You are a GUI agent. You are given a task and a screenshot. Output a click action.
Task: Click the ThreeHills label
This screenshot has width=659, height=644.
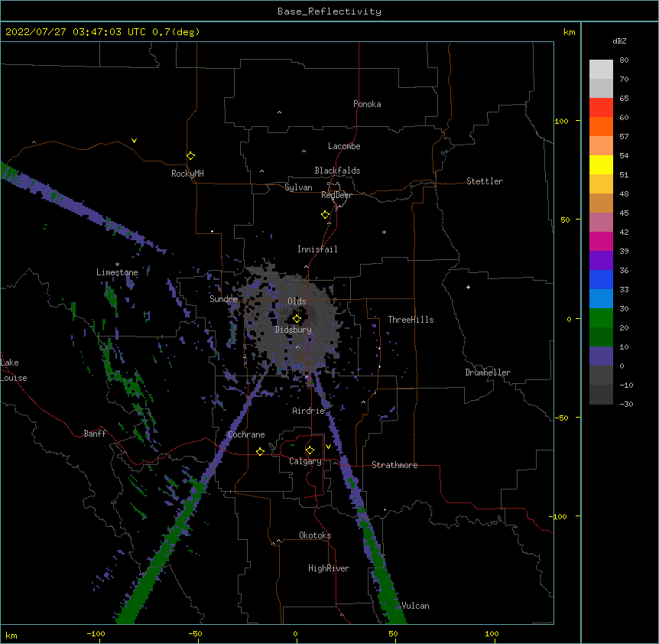point(411,320)
